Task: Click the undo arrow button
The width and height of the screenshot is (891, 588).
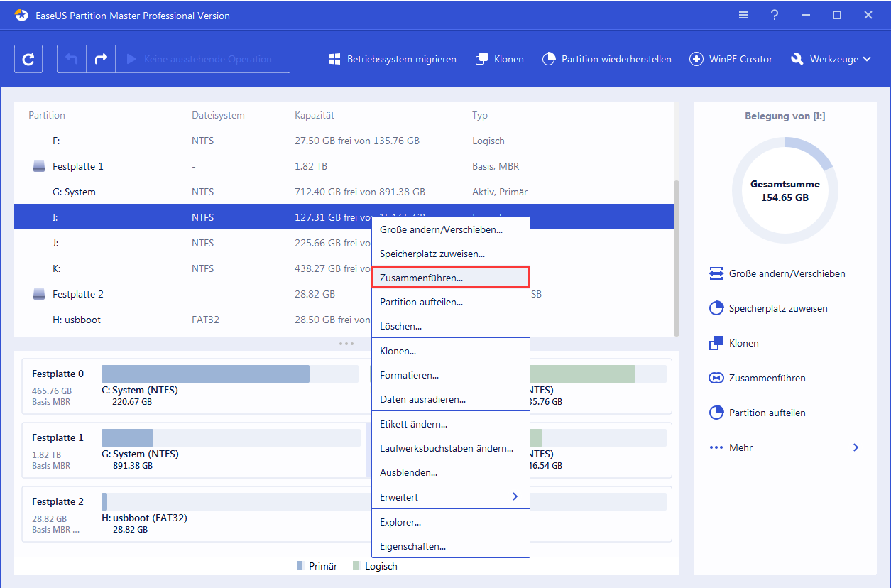Action: 72,59
